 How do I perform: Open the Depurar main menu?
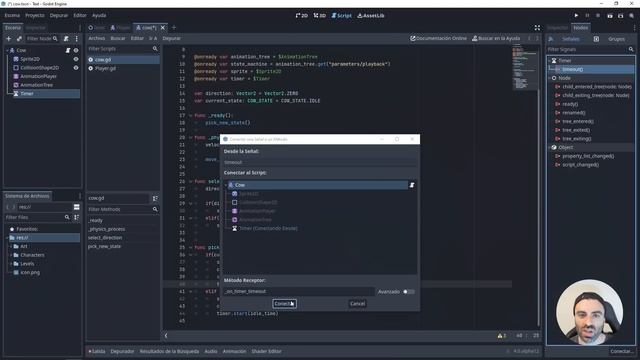(x=59, y=16)
